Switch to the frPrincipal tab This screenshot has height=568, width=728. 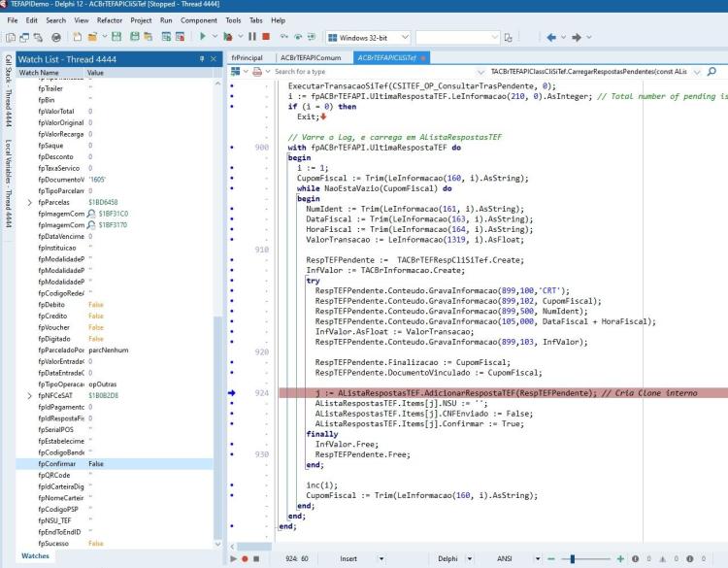pyautogui.click(x=247, y=57)
